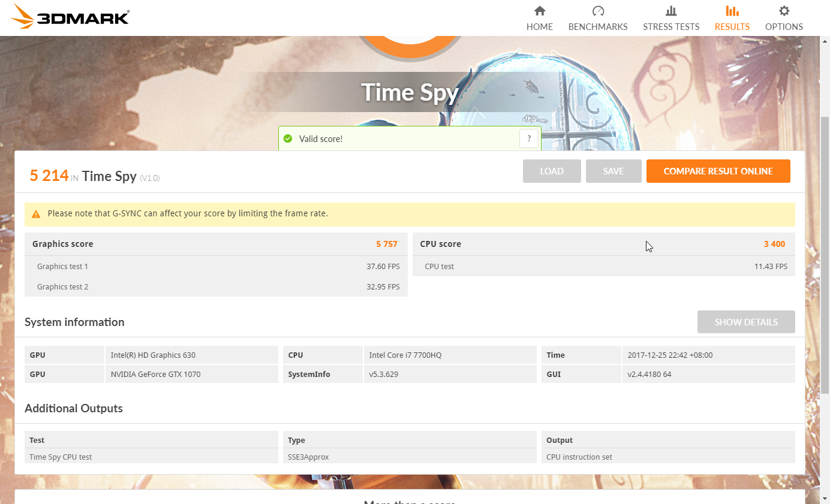Click the Graphics score label
Viewport: 830px width, 504px height.
(x=63, y=244)
